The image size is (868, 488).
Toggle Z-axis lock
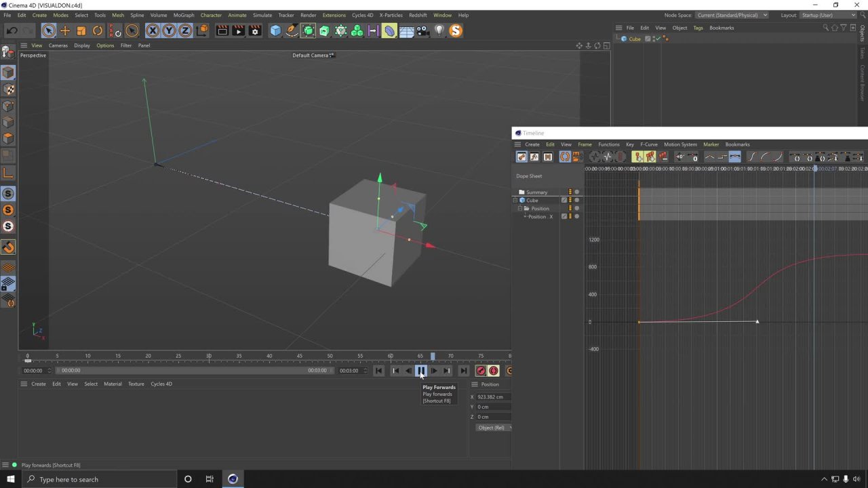(x=184, y=30)
